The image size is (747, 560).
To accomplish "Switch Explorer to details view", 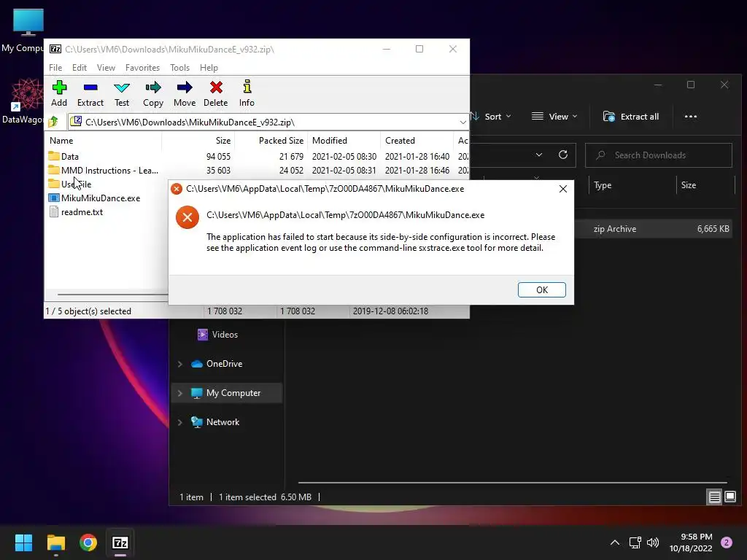I will tap(715, 497).
